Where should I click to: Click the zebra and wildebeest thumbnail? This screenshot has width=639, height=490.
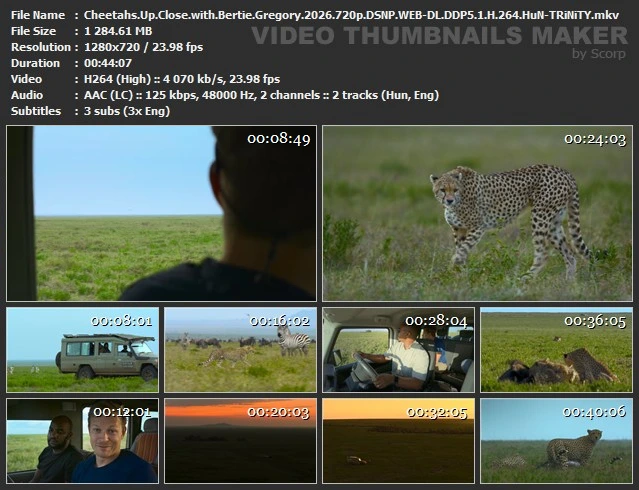click(x=240, y=350)
